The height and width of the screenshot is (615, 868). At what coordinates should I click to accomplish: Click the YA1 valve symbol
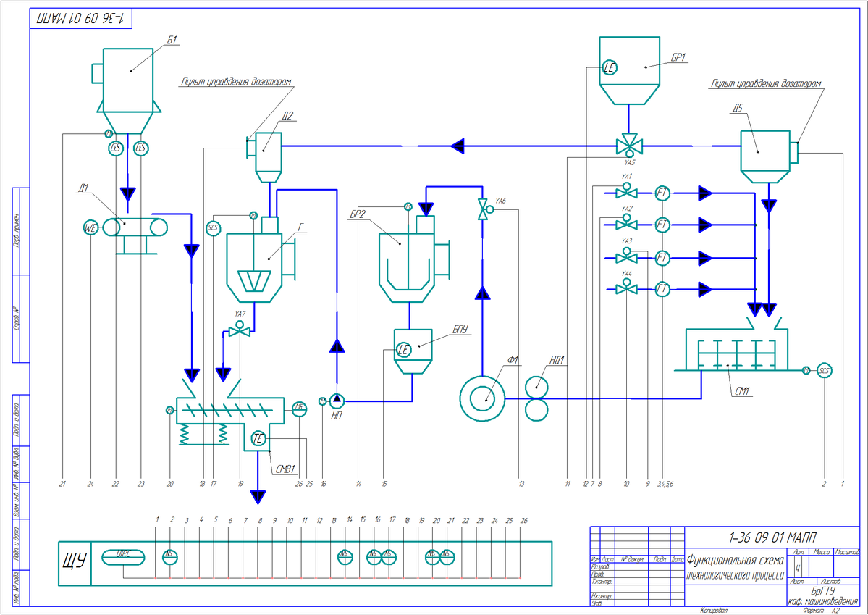(x=625, y=193)
